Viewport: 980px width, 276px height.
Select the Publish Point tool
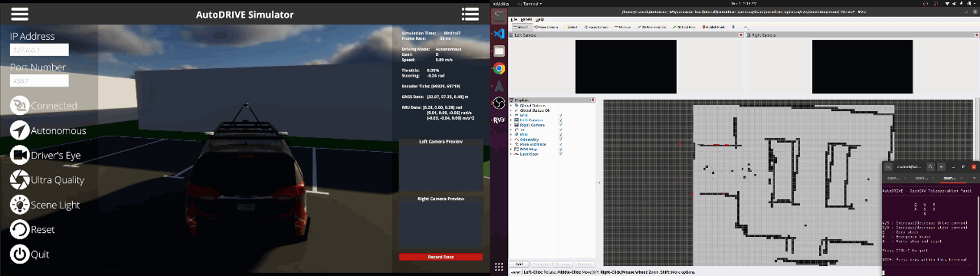(x=714, y=27)
